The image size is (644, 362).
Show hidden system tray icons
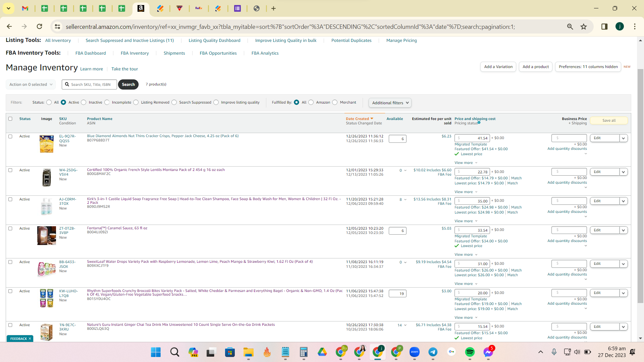[x=541, y=352]
